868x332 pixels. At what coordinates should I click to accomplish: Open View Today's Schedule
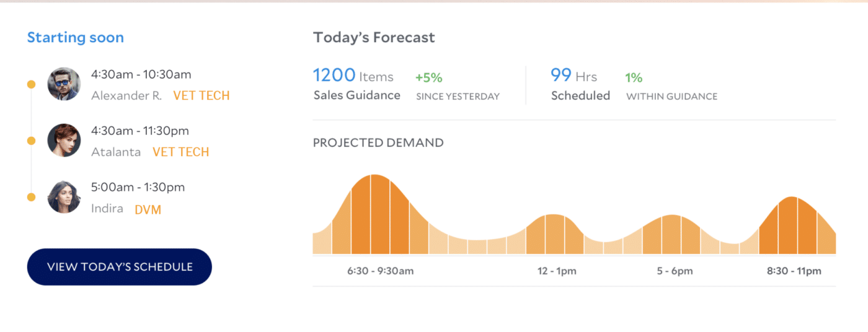tap(120, 267)
